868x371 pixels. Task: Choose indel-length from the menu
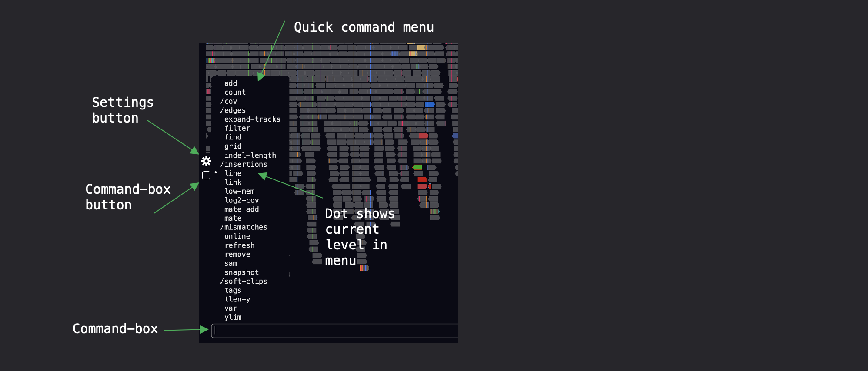coord(250,155)
